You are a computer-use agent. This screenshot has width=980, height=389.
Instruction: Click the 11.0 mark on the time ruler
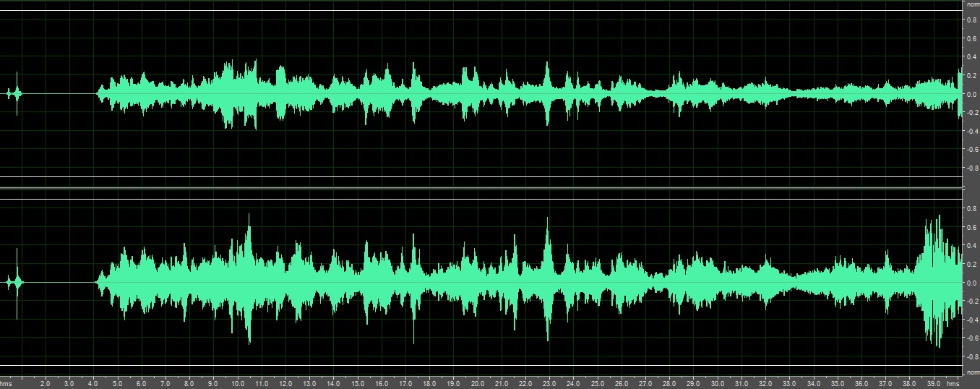[x=261, y=384]
